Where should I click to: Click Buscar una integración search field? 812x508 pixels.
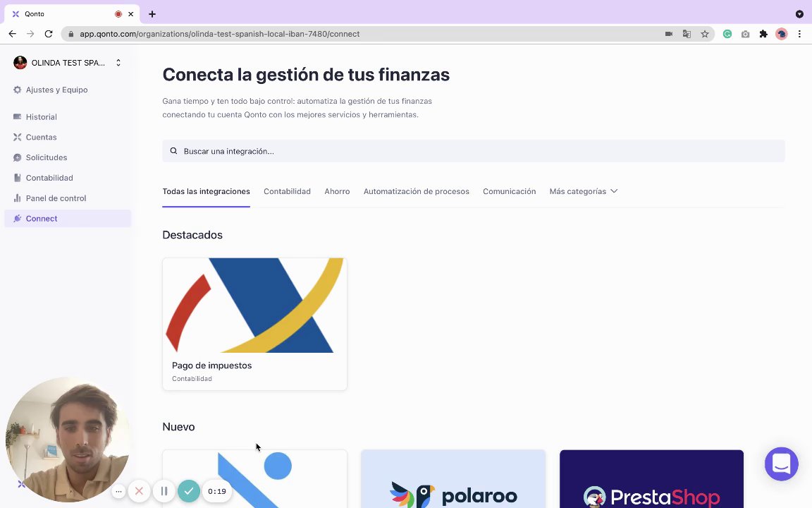474,151
